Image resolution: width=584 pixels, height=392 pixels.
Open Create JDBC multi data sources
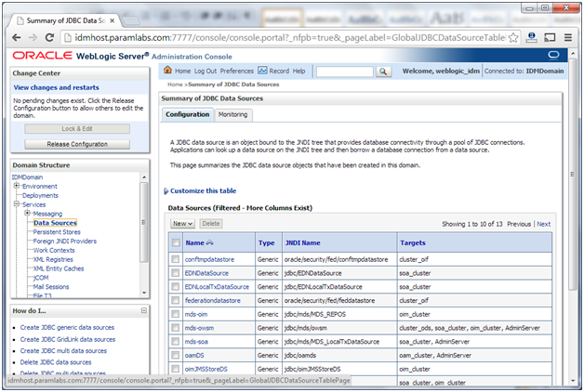(x=63, y=351)
